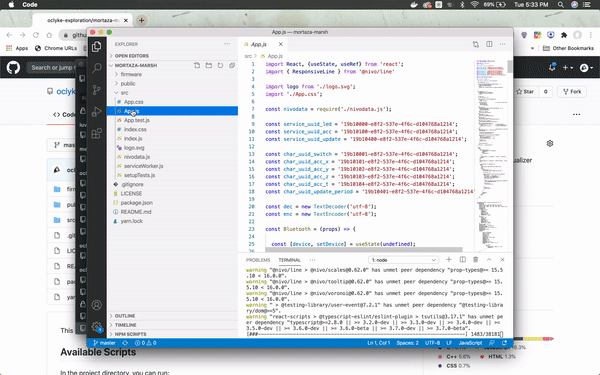This screenshot has width=600, height=375.
Task: Open the browser extensions puzzle icon
Action: (x=564, y=35)
